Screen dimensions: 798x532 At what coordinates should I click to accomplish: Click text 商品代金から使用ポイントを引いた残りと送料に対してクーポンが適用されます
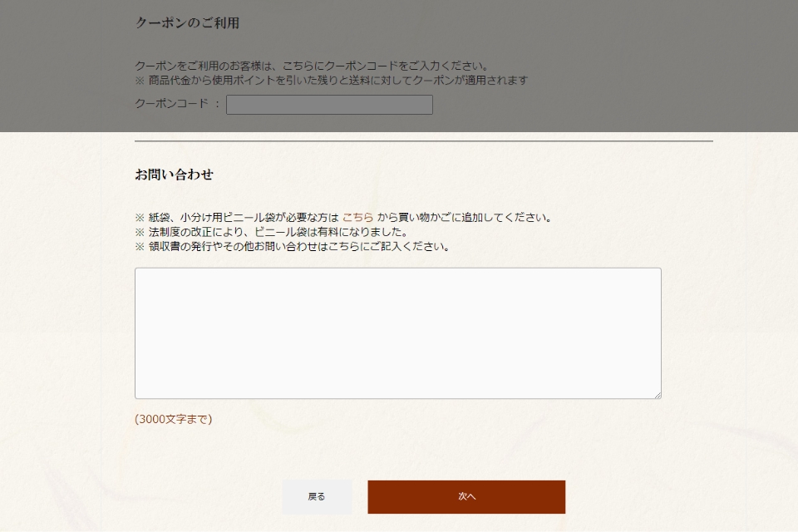[338, 81]
